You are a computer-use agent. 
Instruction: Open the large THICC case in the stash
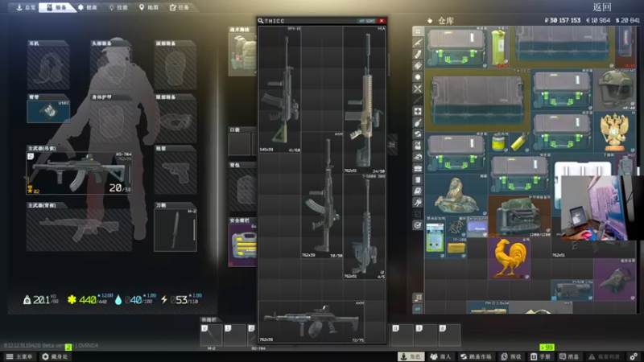tap(477, 100)
